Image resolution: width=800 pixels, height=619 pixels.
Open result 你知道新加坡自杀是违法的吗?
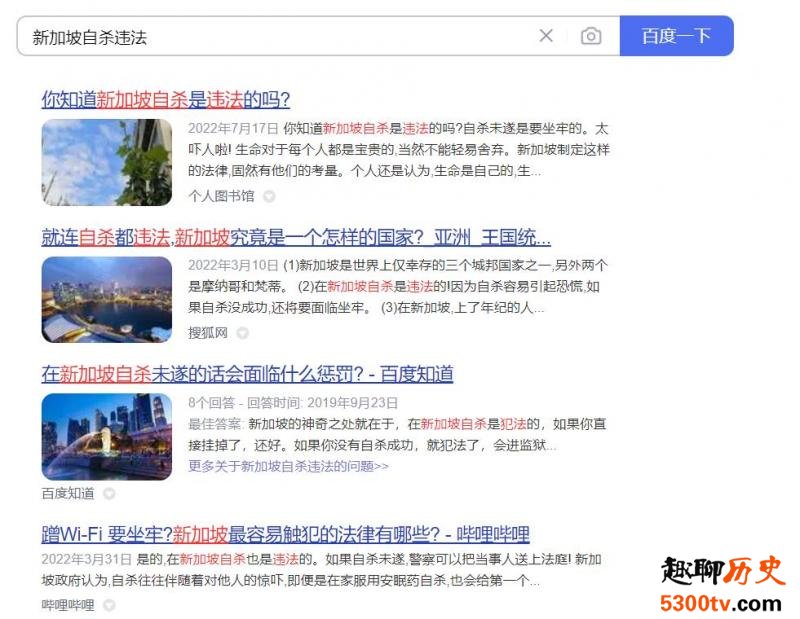[x=166, y=99]
